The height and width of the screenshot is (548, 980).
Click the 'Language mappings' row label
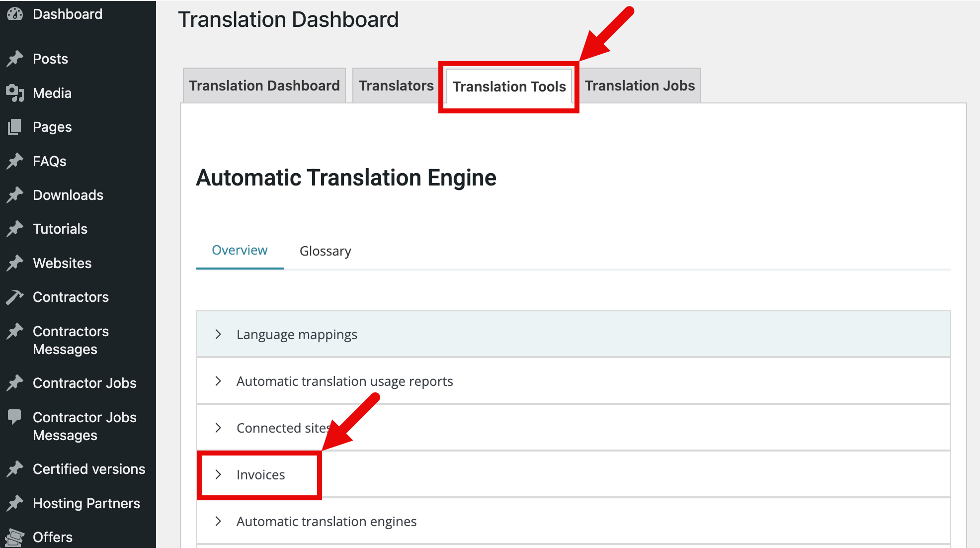point(297,335)
